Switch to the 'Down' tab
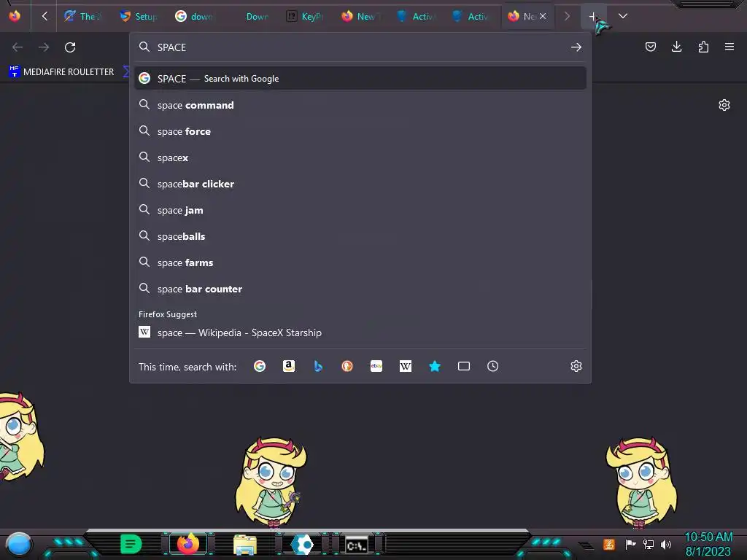Image resolution: width=747 pixels, height=560 pixels. [x=249, y=16]
